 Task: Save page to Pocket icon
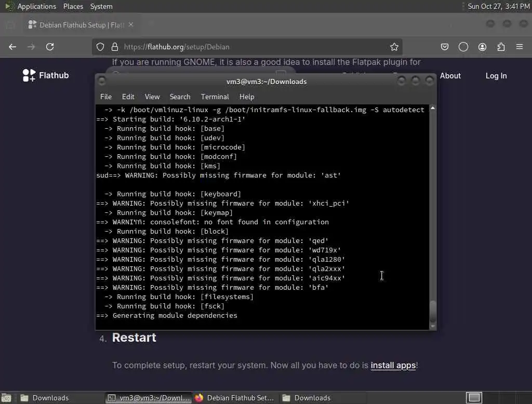pyautogui.click(x=445, y=47)
